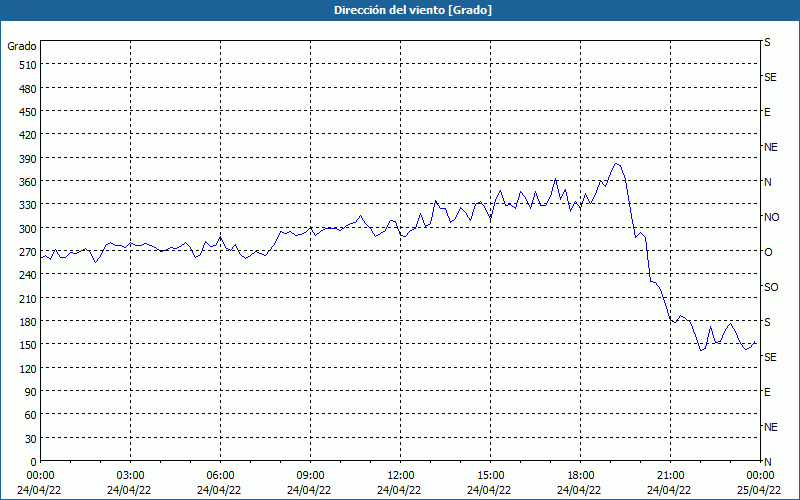The height and width of the screenshot is (500, 800).
Task: Click the 09:00 time axis label
Action: tap(311, 476)
